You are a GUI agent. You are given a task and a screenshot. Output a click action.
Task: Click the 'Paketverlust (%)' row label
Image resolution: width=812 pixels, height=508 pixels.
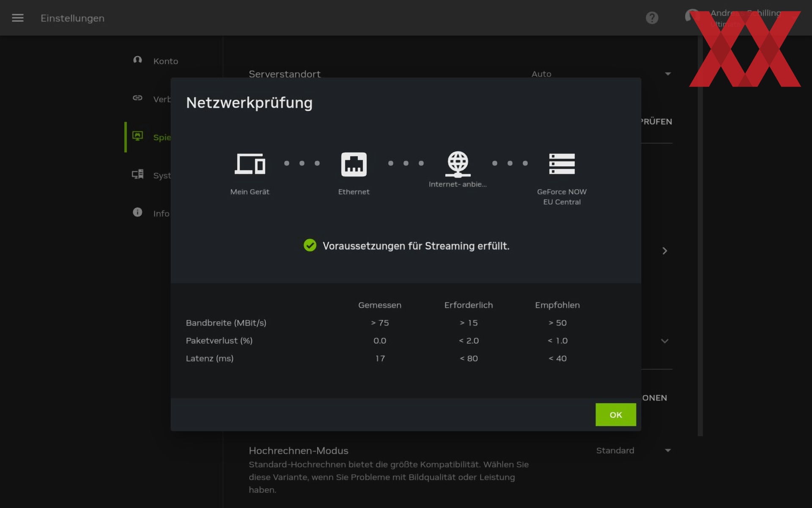click(x=219, y=340)
